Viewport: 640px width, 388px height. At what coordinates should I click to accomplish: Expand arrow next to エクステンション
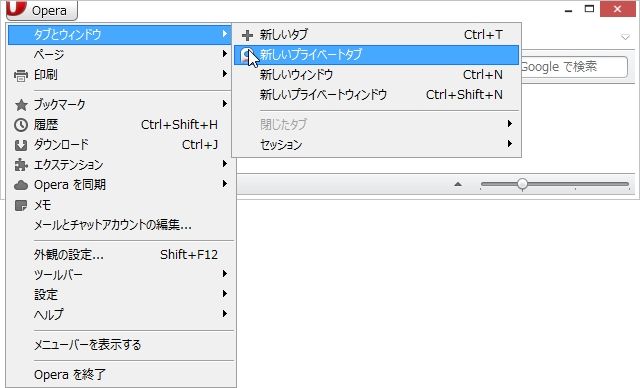tap(224, 164)
